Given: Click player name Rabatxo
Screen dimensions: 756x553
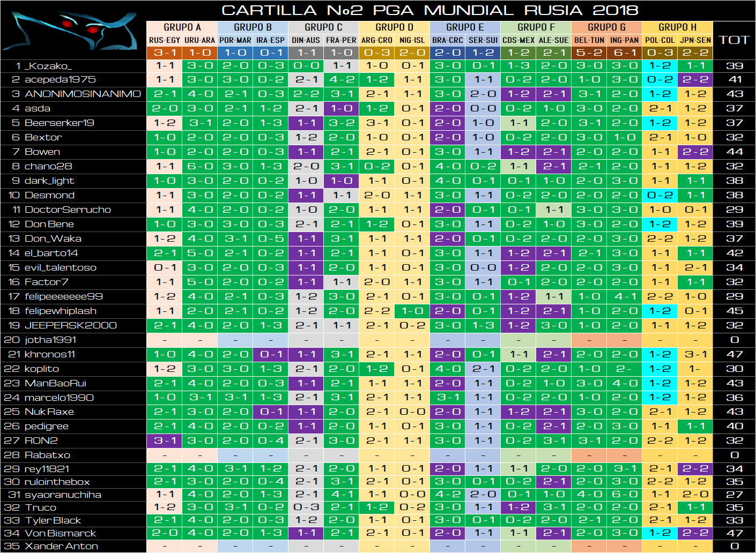Looking at the screenshot, I should [47, 455].
